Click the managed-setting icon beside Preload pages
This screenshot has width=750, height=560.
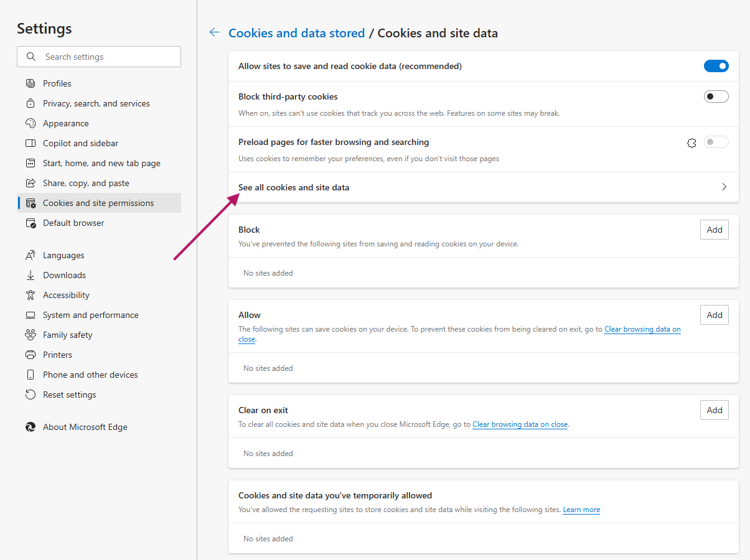click(x=691, y=143)
